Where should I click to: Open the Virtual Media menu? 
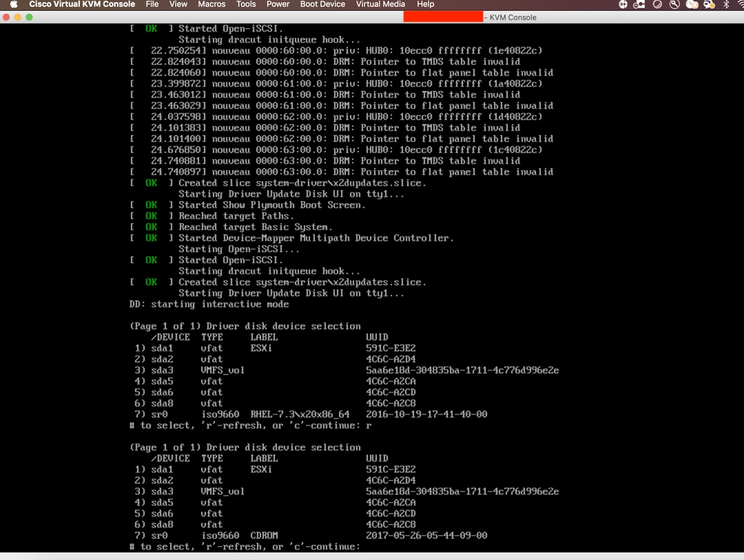click(381, 4)
